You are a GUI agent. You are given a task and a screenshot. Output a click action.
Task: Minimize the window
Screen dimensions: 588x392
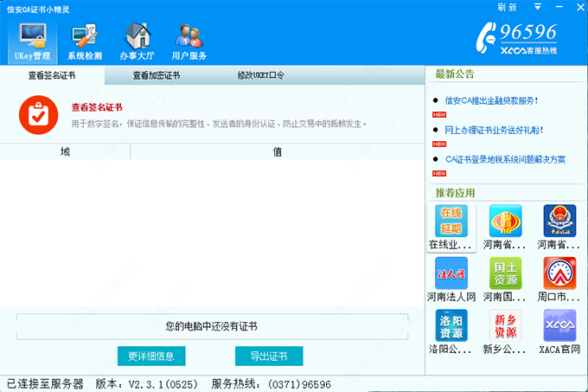click(559, 7)
